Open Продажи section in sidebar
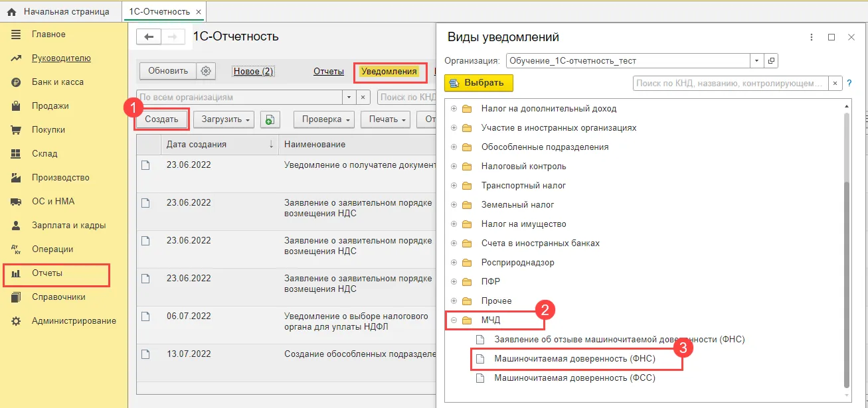Viewport: 868px width, 408px height. 50,106
